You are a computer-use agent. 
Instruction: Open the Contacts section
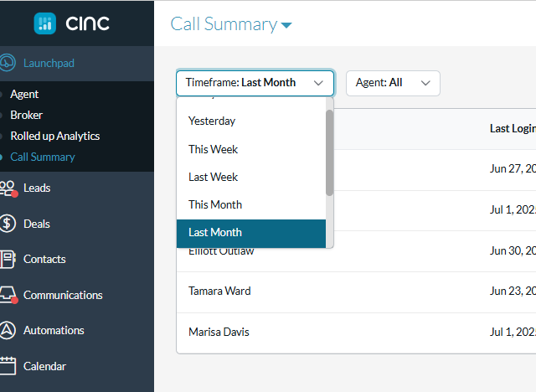44,259
